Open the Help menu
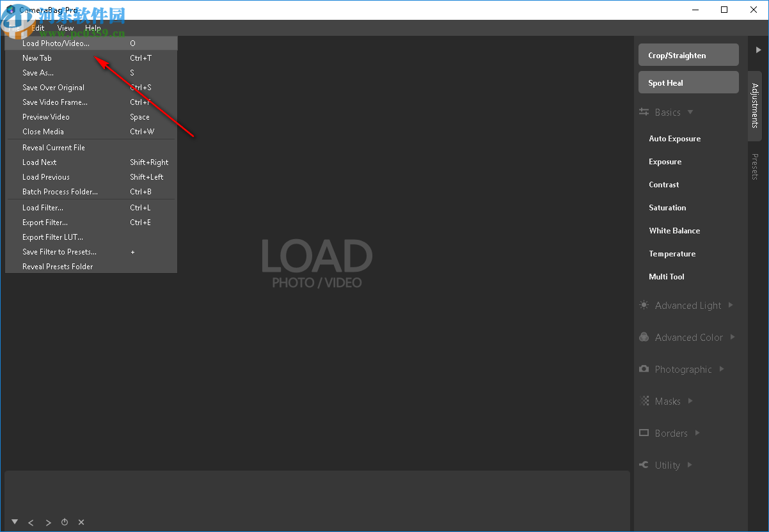 [x=93, y=28]
